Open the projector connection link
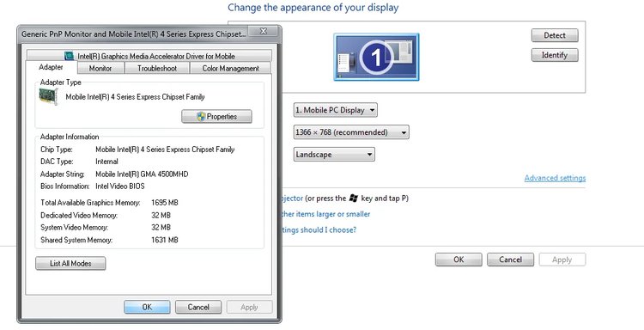Screen dimensions: 644x330 [292, 198]
